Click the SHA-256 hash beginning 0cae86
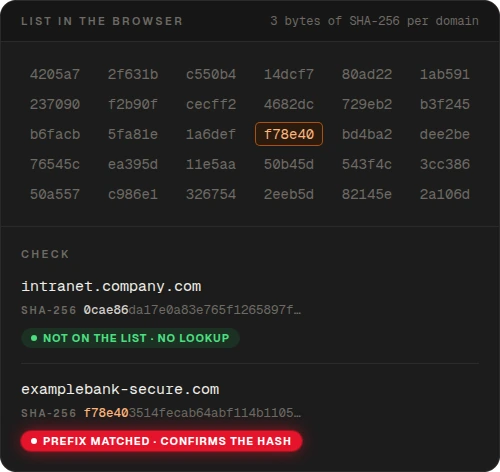This screenshot has height=472, width=500. (192, 310)
